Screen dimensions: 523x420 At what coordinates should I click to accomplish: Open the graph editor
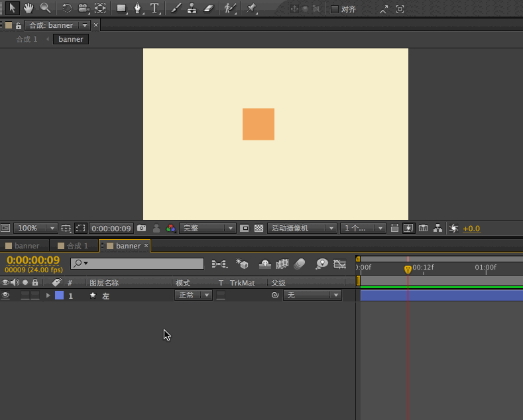(x=339, y=264)
